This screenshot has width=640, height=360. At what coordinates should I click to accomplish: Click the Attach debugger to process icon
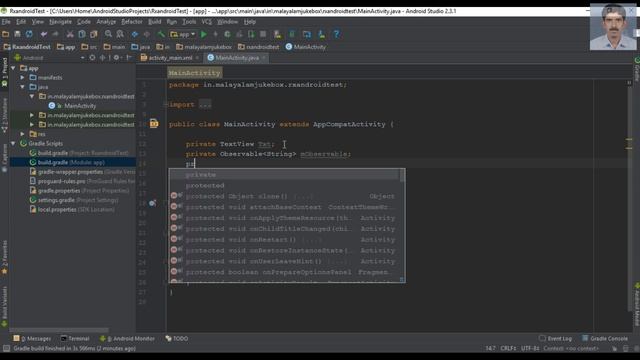(x=251, y=34)
